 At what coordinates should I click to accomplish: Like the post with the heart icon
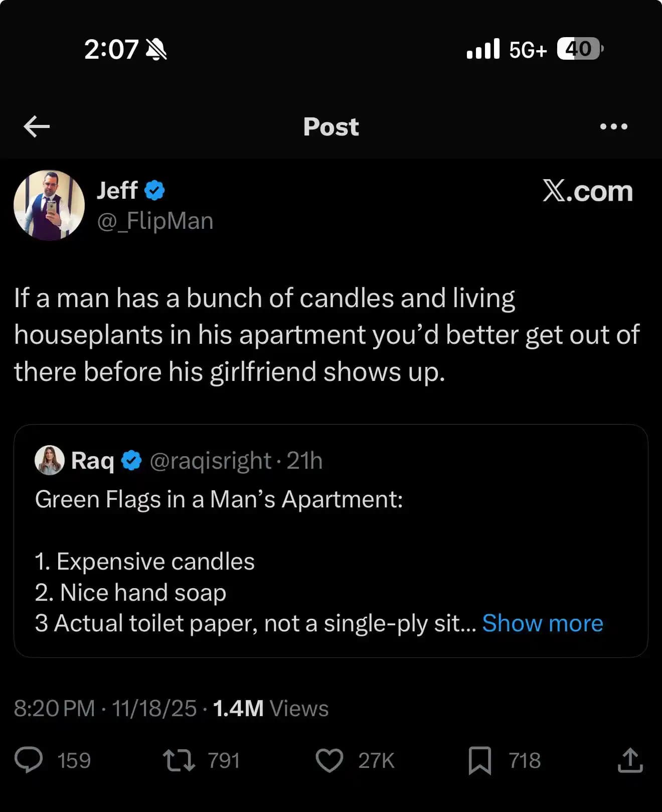point(329,760)
